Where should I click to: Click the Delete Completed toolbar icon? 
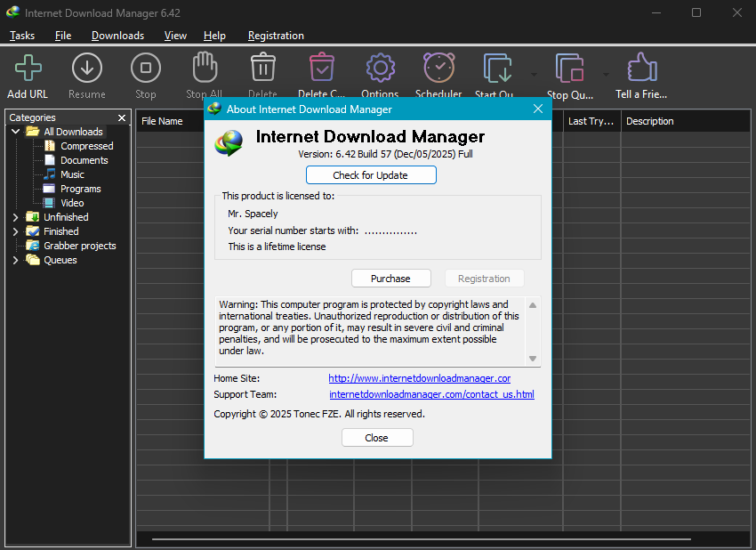click(x=321, y=69)
